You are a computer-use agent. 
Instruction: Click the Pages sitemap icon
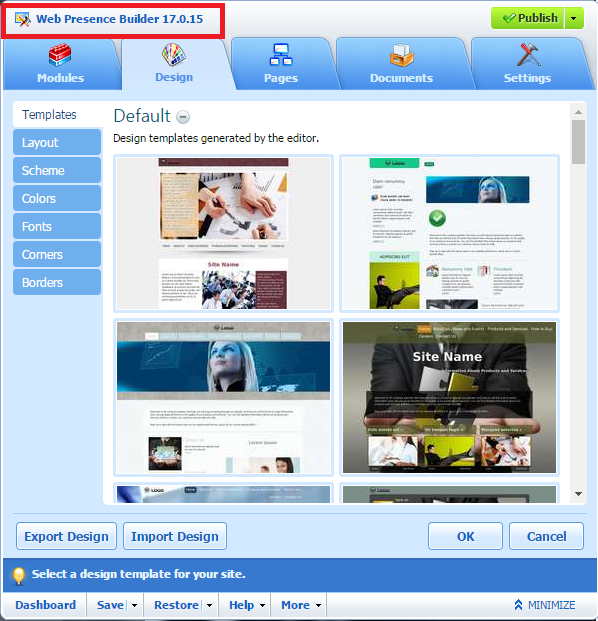tap(281, 55)
